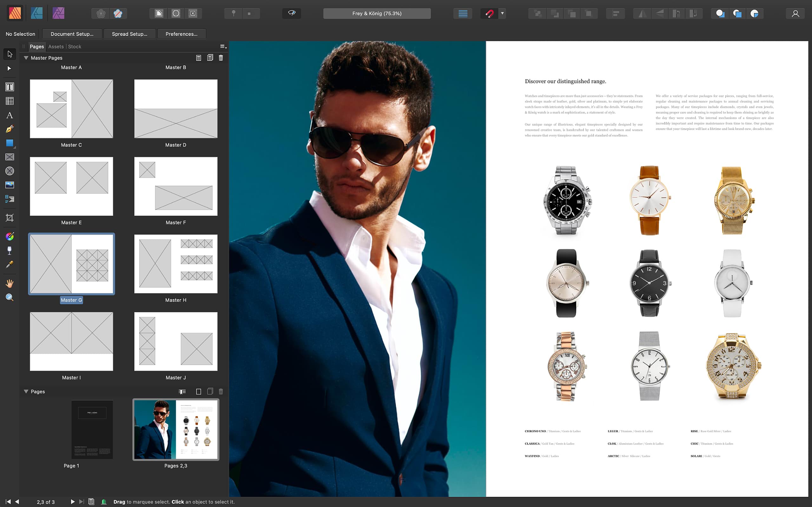Viewport: 812px width, 507px height.
Task: Toggle preflight indicator in status bar
Action: [104, 502]
